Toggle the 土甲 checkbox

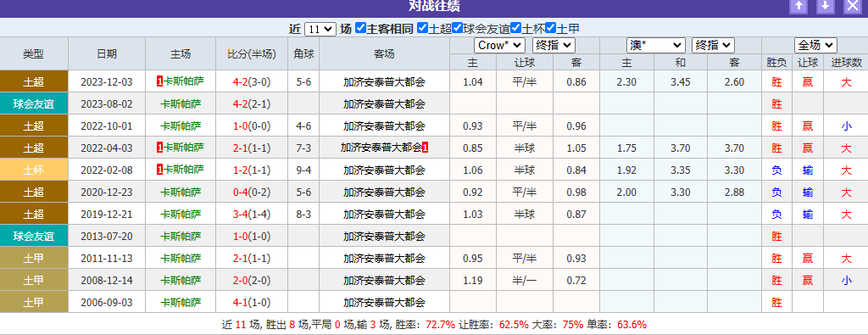click(x=550, y=28)
